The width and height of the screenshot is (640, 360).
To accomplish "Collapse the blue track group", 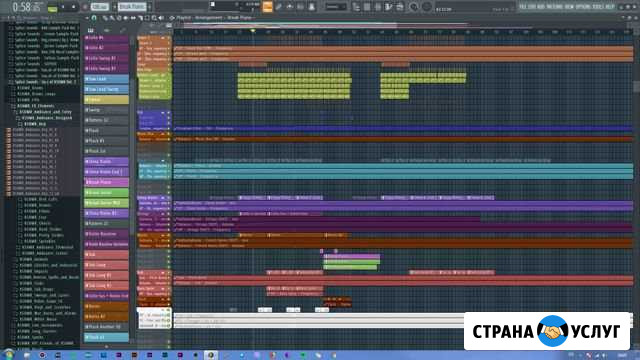I will (x=162, y=112).
